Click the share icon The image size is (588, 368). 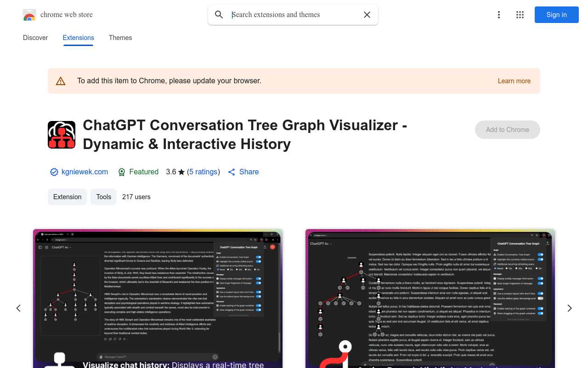[232, 172]
